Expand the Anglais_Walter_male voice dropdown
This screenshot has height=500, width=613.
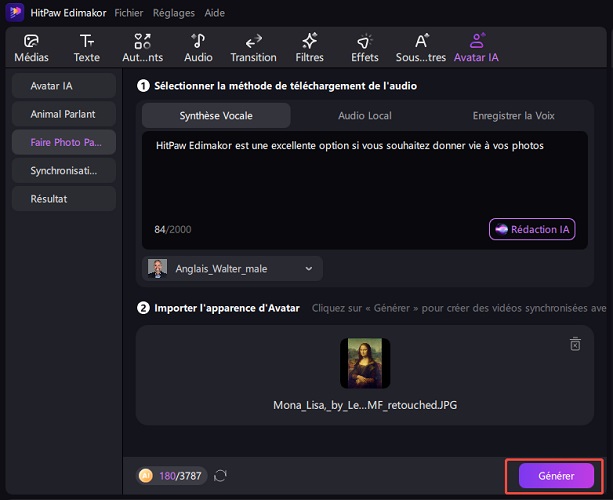233,269
